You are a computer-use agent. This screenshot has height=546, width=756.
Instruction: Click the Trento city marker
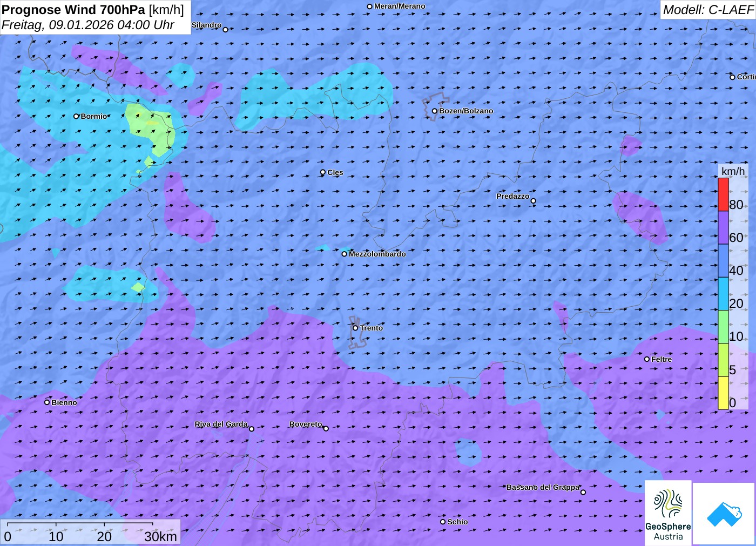[355, 328]
